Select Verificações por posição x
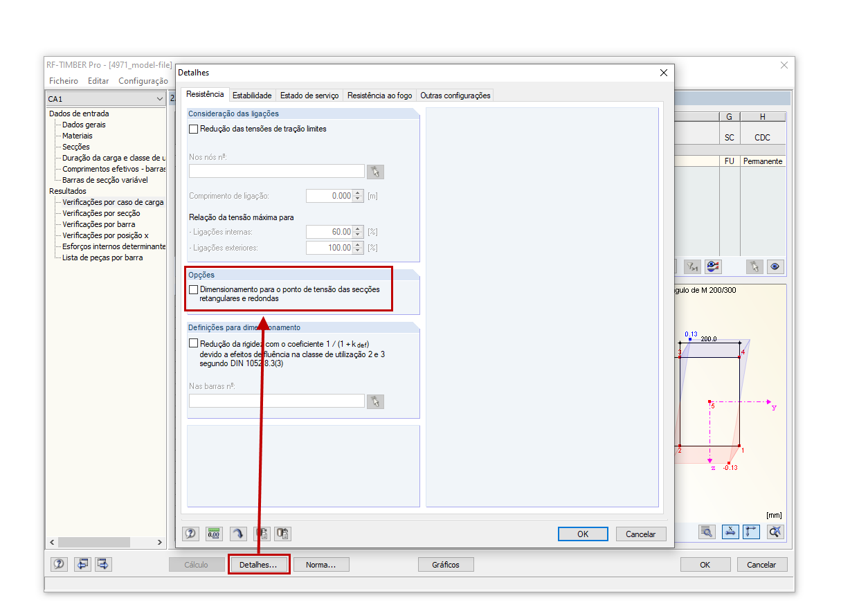The image size is (841, 616). point(105,235)
